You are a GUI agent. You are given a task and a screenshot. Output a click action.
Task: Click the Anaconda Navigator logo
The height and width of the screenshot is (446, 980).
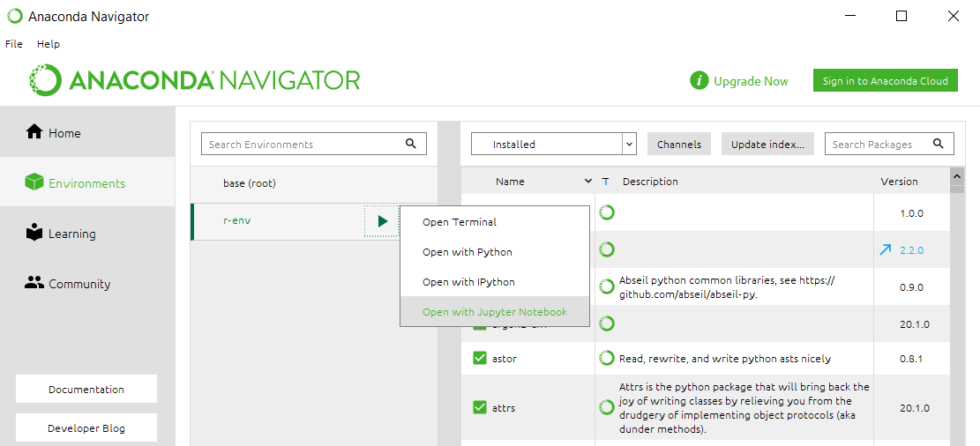194,80
